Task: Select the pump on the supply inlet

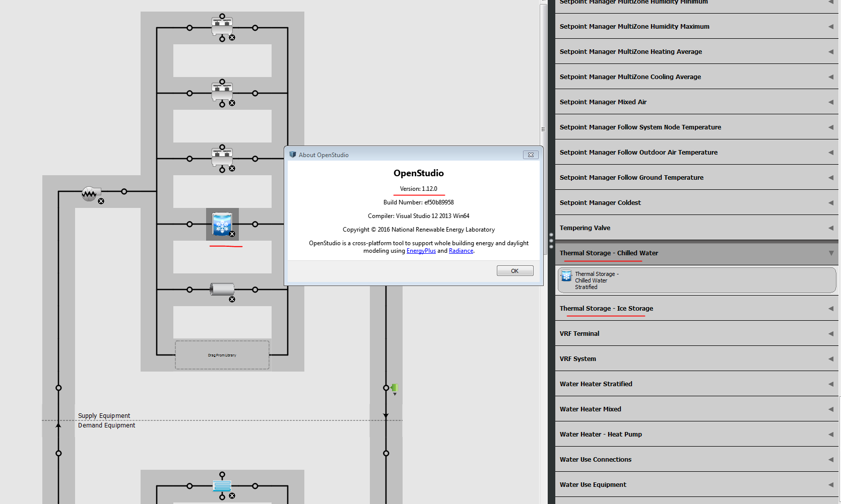Action: [x=91, y=193]
